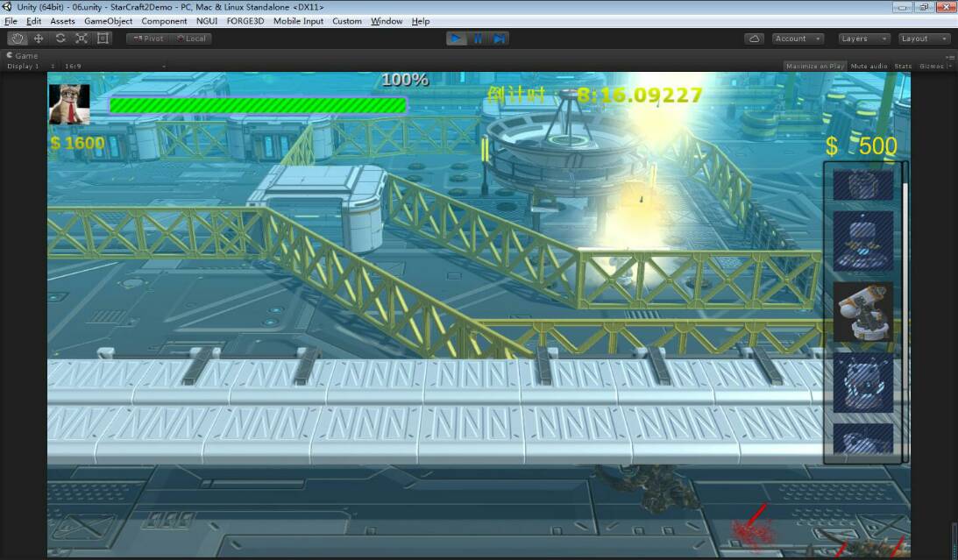Select the second tower icon in shop

click(x=862, y=241)
